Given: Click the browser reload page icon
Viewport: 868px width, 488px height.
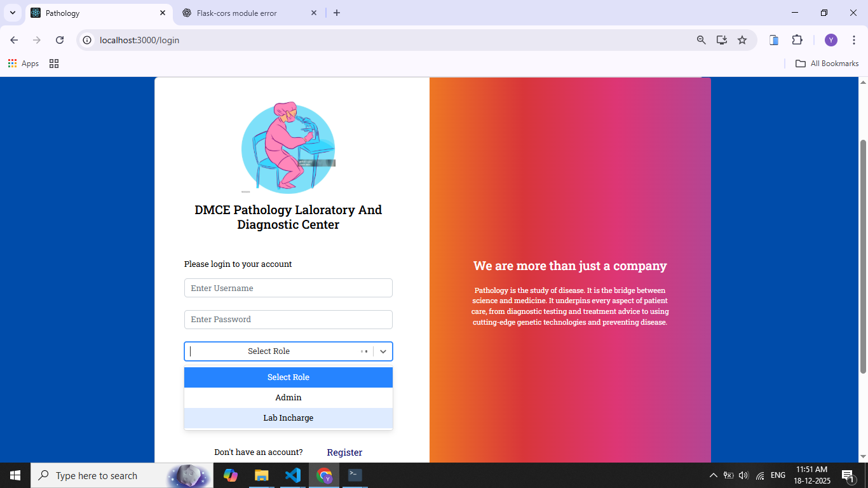Looking at the screenshot, I should pyautogui.click(x=60, y=40).
